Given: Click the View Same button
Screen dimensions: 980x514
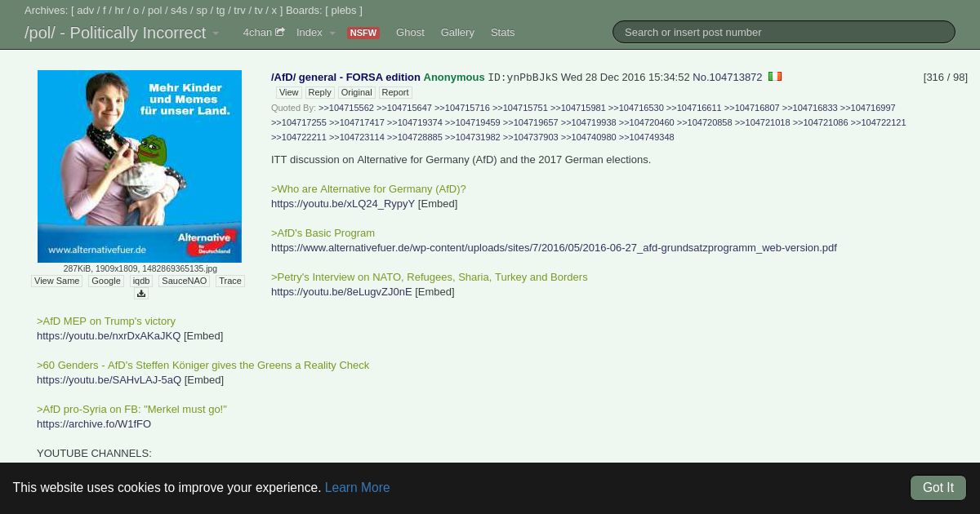Looking at the screenshot, I should click(x=57, y=281).
